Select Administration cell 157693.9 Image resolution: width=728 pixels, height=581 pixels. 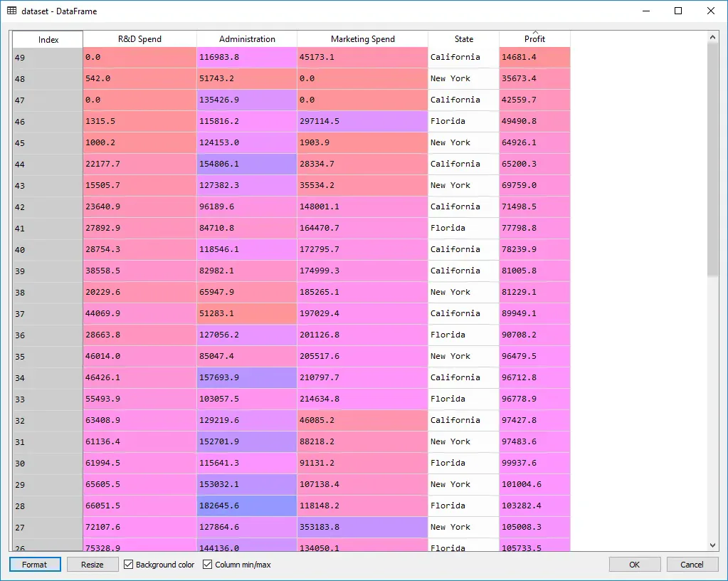tap(246, 377)
